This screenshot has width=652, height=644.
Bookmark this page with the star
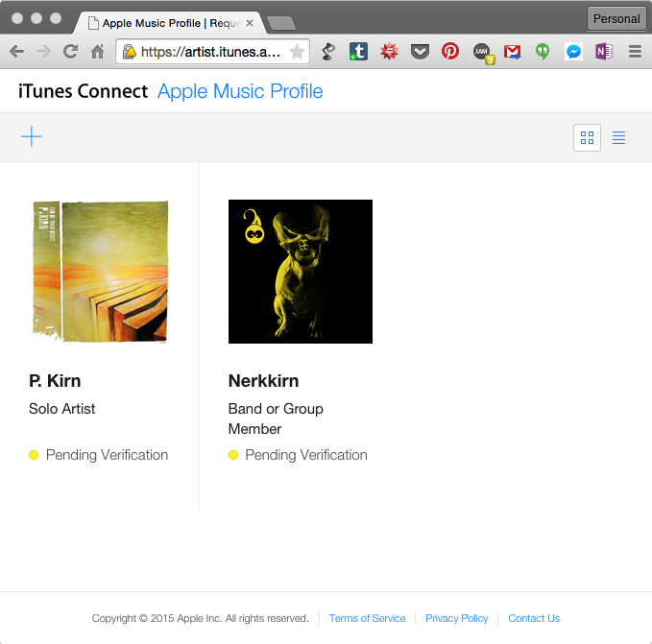(x=297, y=52)
